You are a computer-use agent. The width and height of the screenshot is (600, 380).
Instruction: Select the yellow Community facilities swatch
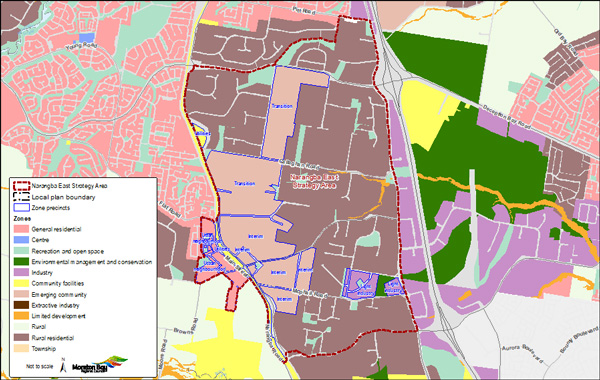[21, 283]
